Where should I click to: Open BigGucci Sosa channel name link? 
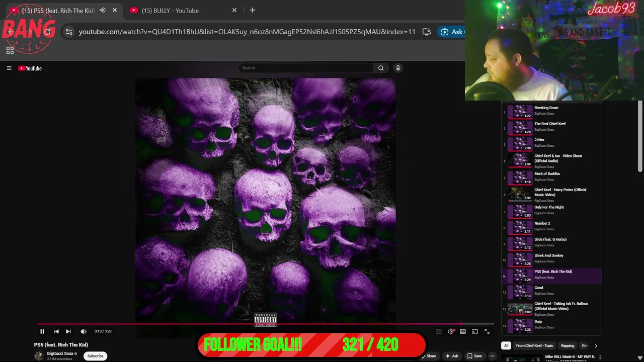click(x=60, y=353)
